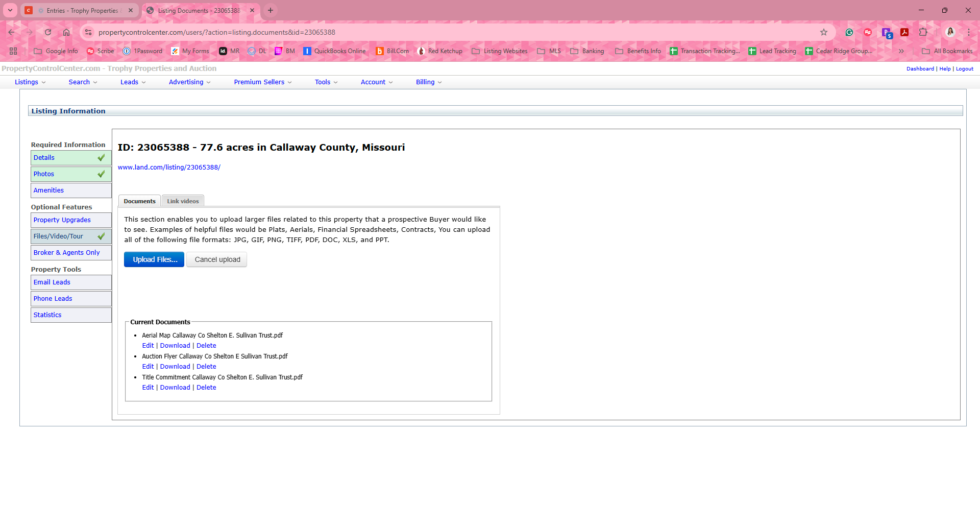Open the Red Ketchup bookmark
This screenshot has height=527, width=980.
click(439, 51)
